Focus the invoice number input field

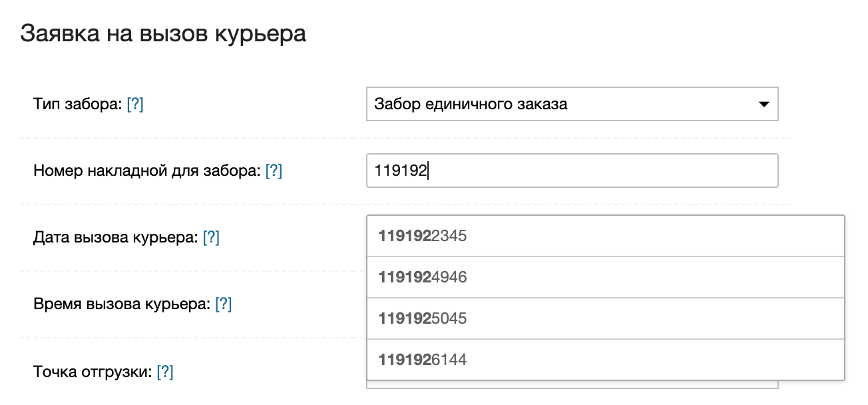[x=599, y=171]
